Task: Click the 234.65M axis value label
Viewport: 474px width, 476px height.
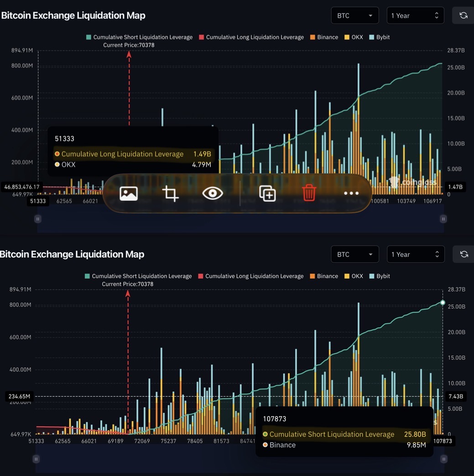Action: 20,396
